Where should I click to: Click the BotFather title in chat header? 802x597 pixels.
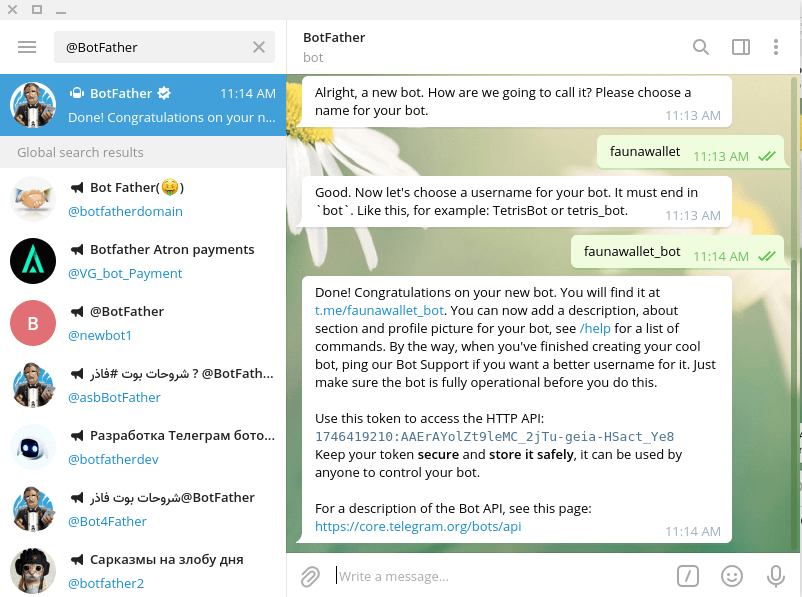coord(334,37)
